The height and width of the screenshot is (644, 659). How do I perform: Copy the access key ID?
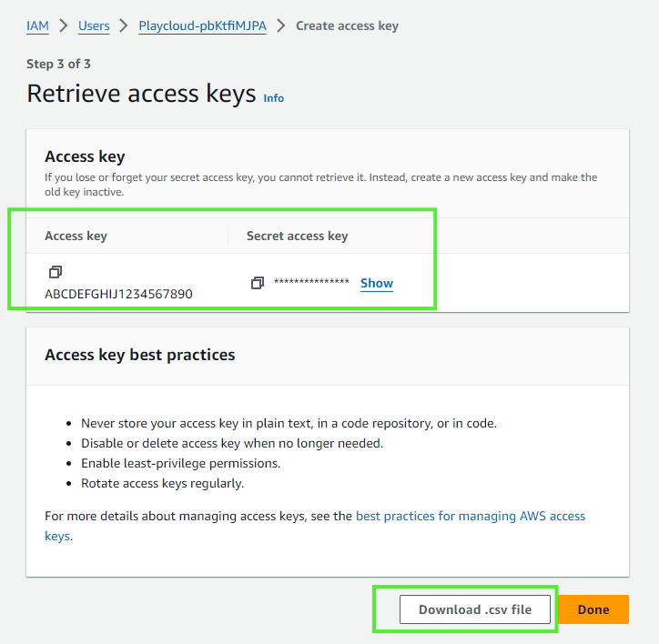pos(56,272)
